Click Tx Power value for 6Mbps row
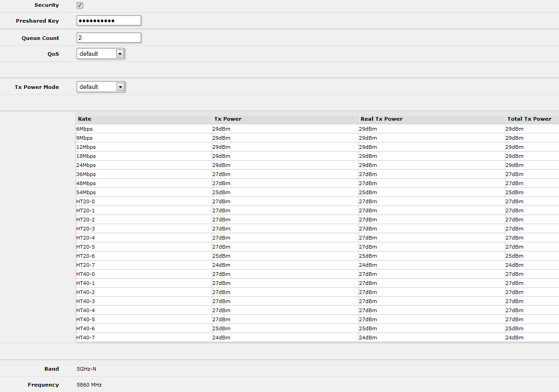Image resolution: width=559 pixels, height=392 pixels. coord(221,129)
